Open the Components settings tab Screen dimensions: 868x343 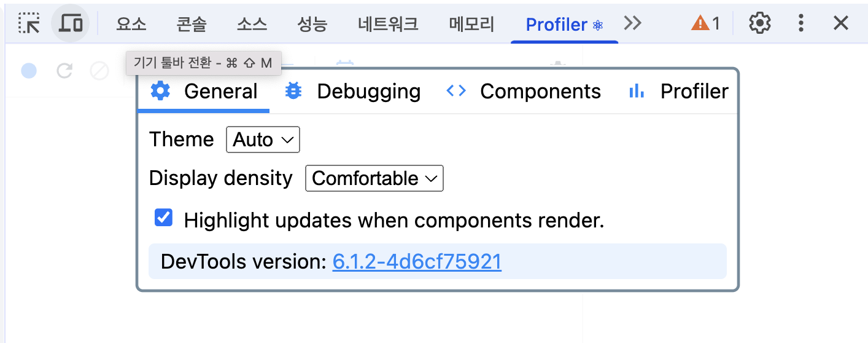[524, 92]
